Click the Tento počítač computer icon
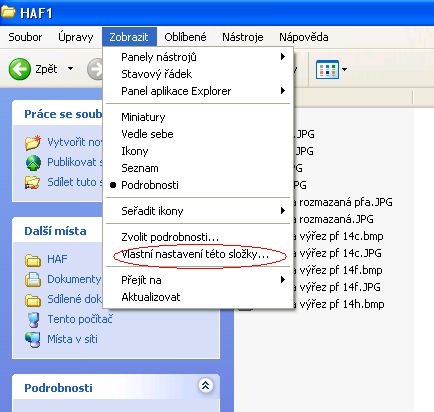Image resolution: width=434 pixels, height=412 pixels. pyautogui.click(x=33, y=320)
